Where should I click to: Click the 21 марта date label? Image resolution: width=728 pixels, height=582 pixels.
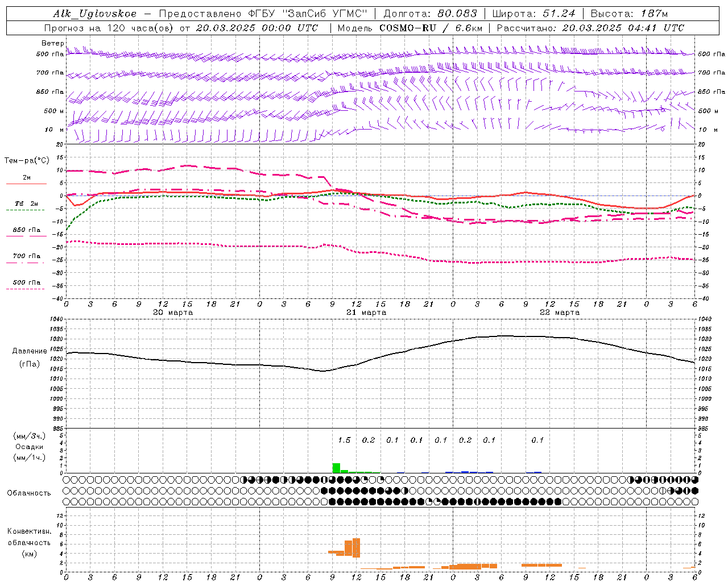click(x=366, y=313)
